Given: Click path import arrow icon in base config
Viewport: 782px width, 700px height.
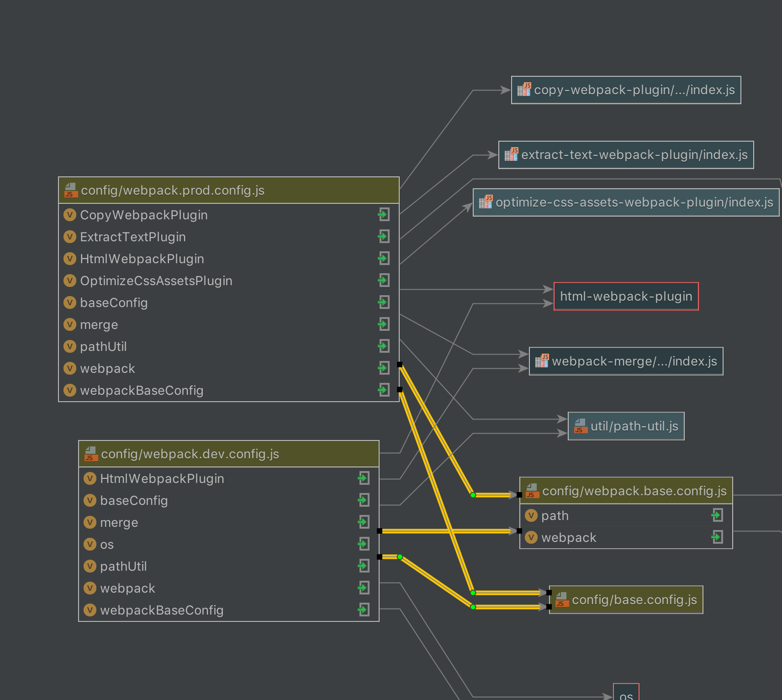Looking at the screenshot, I should 717,515.
